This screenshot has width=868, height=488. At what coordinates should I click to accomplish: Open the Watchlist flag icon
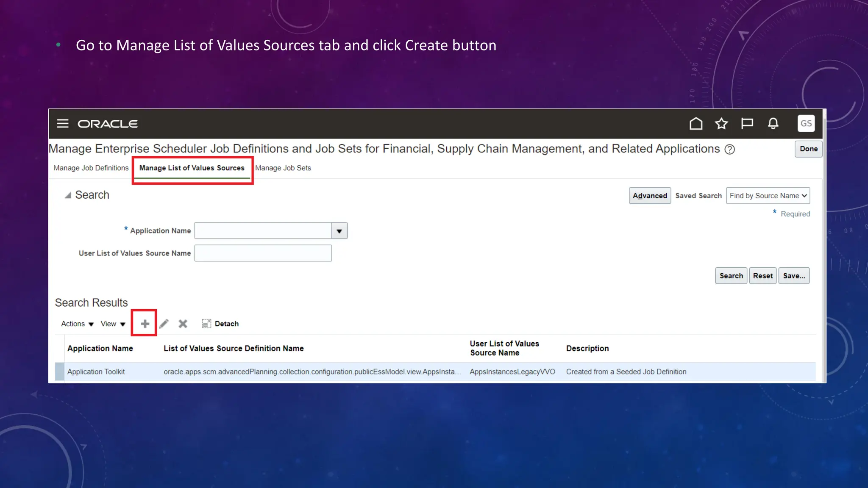(x=747, y=124)
